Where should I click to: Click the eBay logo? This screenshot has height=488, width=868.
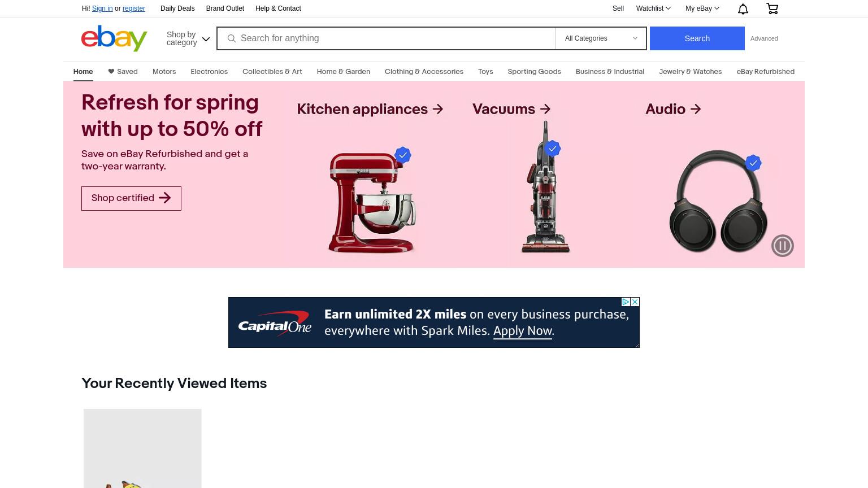(x=114, y=38)
